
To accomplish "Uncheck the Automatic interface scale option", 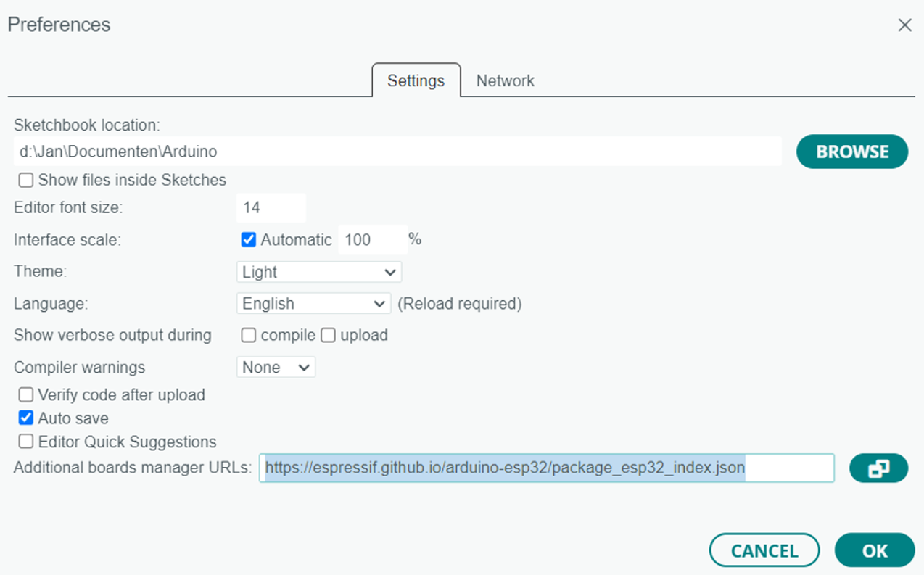I will (x=249, y=239).
